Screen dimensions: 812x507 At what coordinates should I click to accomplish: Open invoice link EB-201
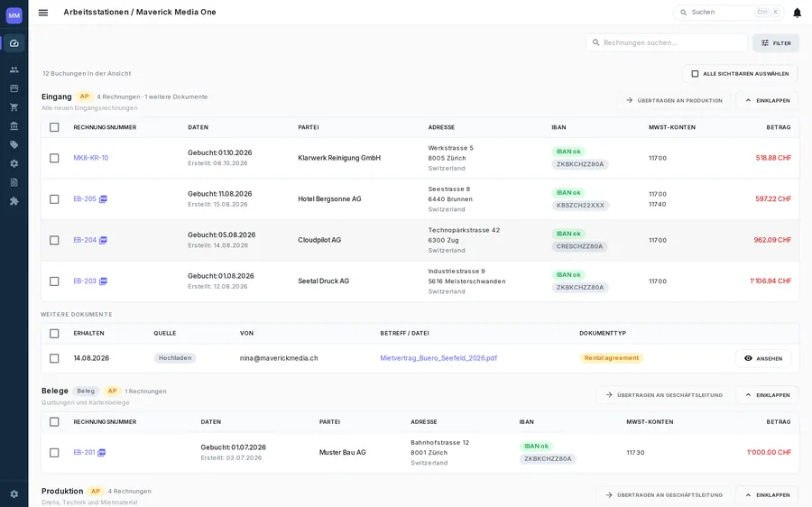point(84,453)
